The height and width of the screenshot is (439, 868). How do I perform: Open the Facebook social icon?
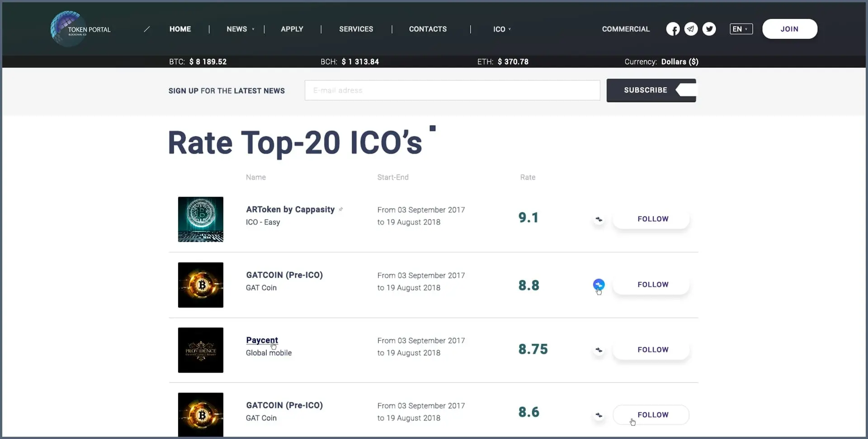(673, 29)
